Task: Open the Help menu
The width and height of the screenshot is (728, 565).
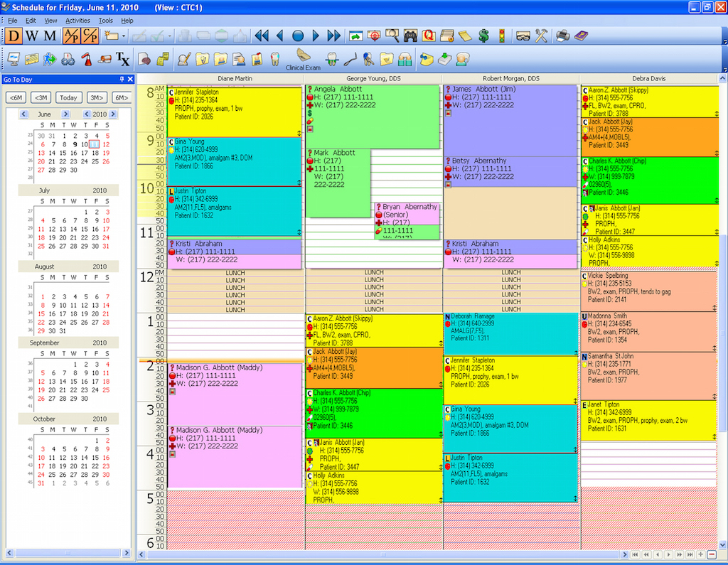Action: point(127,21)
